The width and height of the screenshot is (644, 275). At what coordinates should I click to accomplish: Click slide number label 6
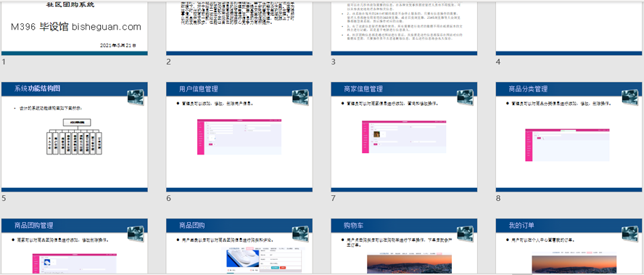pyautogui.click(x=168, y=199)
